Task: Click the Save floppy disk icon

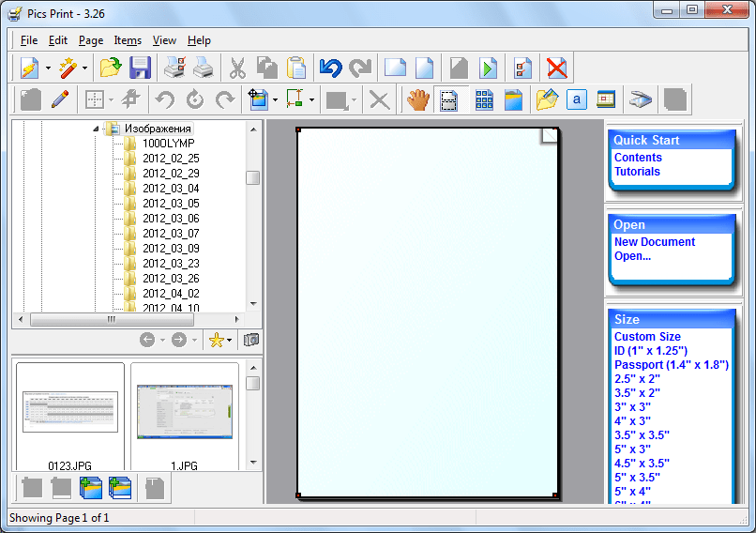Action: [141, 69]
